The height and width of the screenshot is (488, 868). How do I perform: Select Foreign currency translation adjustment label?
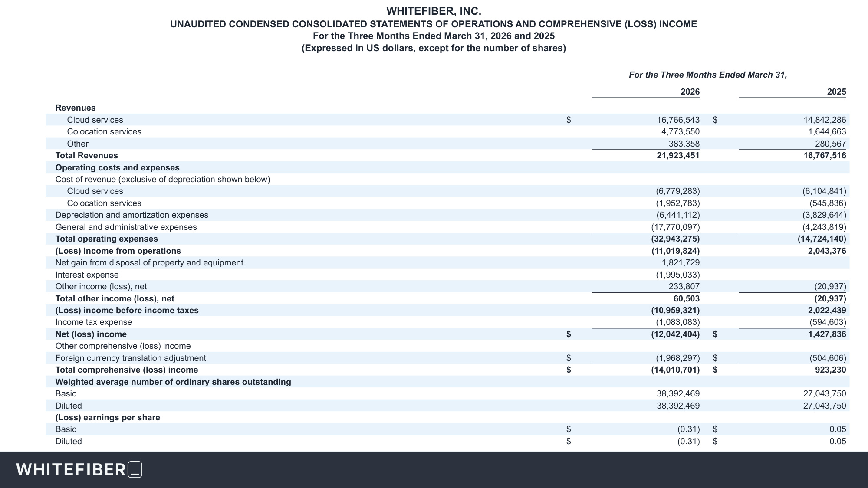click(x=131, y=358)
